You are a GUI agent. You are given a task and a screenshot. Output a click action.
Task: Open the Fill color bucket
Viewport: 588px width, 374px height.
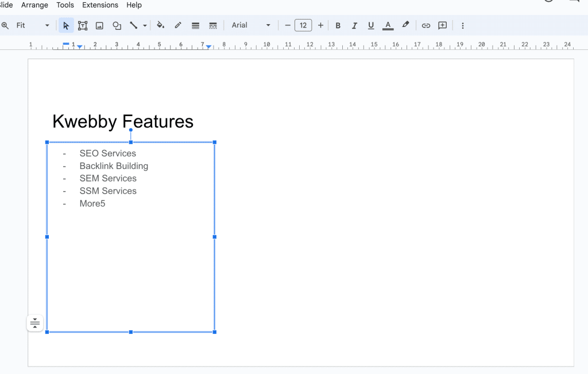click(161, 25)
